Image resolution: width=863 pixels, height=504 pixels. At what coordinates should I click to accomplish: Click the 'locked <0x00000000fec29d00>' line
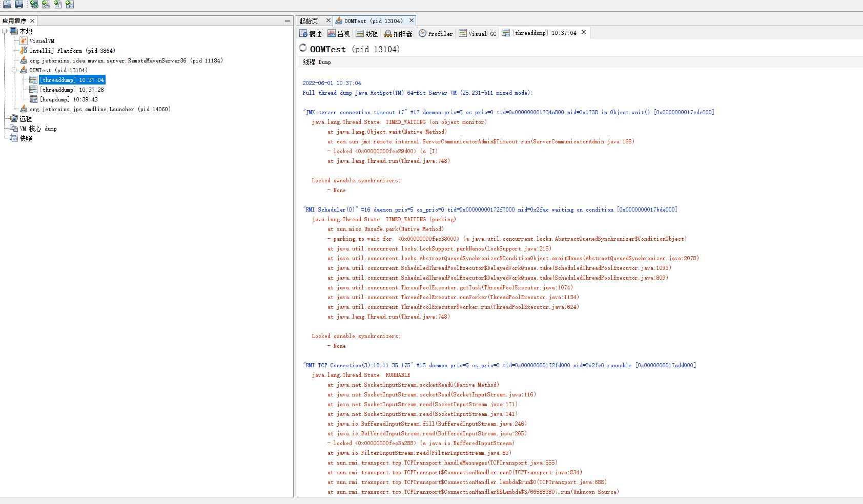tap(382, 151)
